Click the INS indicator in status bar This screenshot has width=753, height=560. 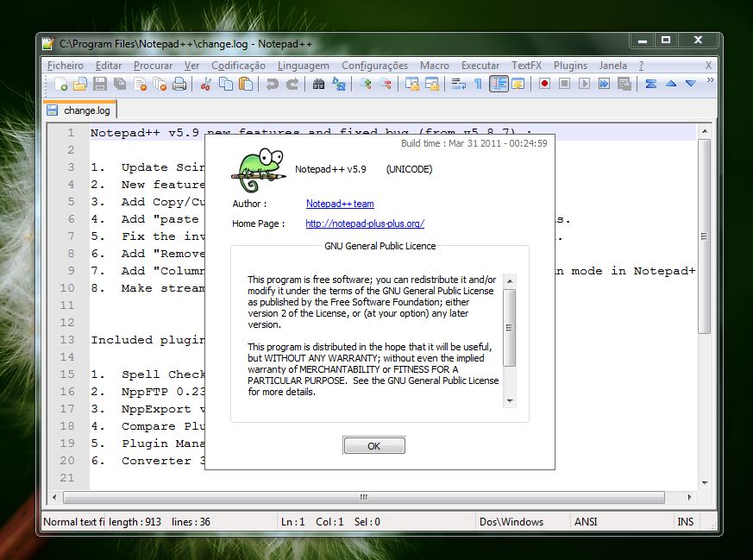[685, 522]
